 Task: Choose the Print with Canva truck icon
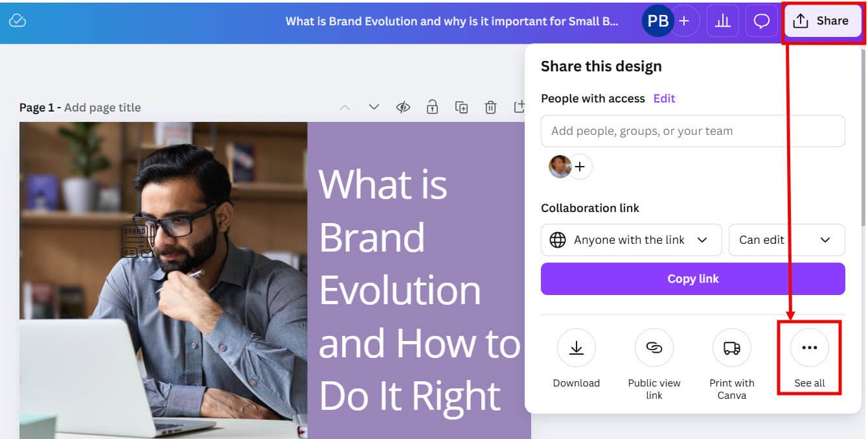[x=731, y=348]
